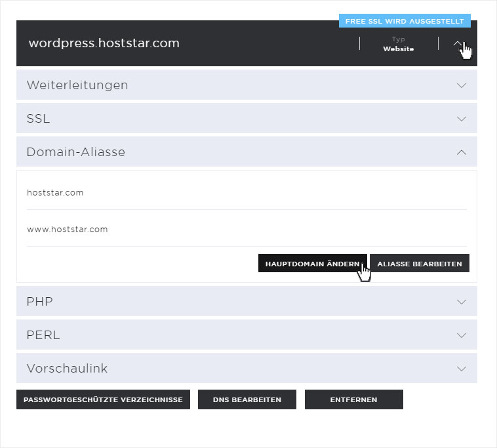This screenshot has width=497, height=448.
Task: Open Passwortgeschützte Verzeichnisse
Action: click(103, 399)
